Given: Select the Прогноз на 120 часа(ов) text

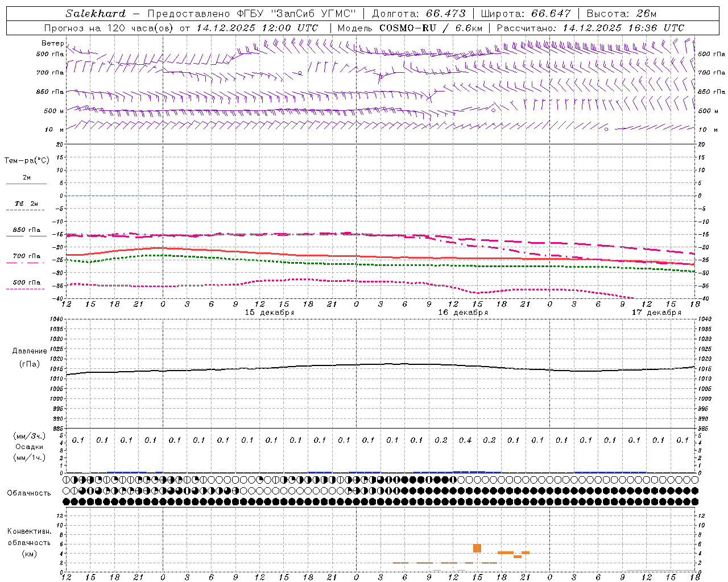Looking at the screenshot, I should tap(109, 28).
